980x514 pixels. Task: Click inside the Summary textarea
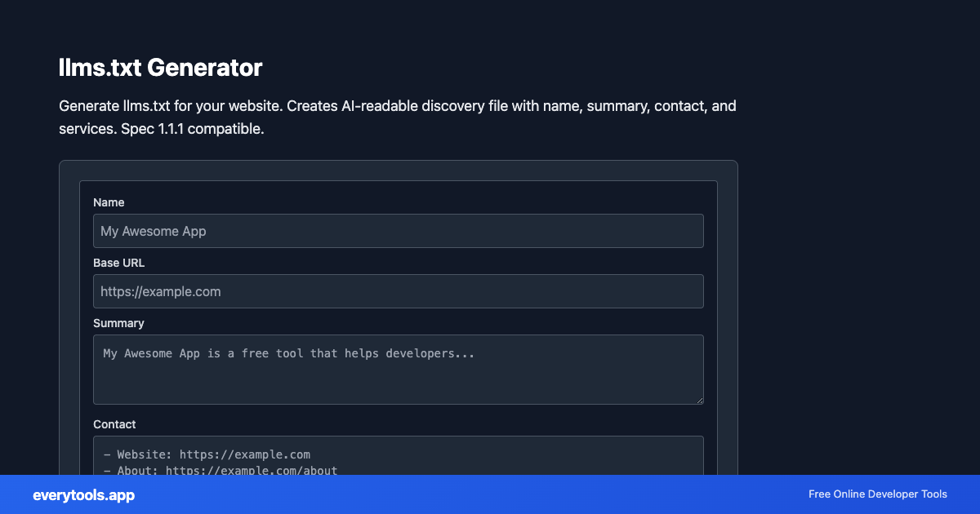[x=398, y=369]
